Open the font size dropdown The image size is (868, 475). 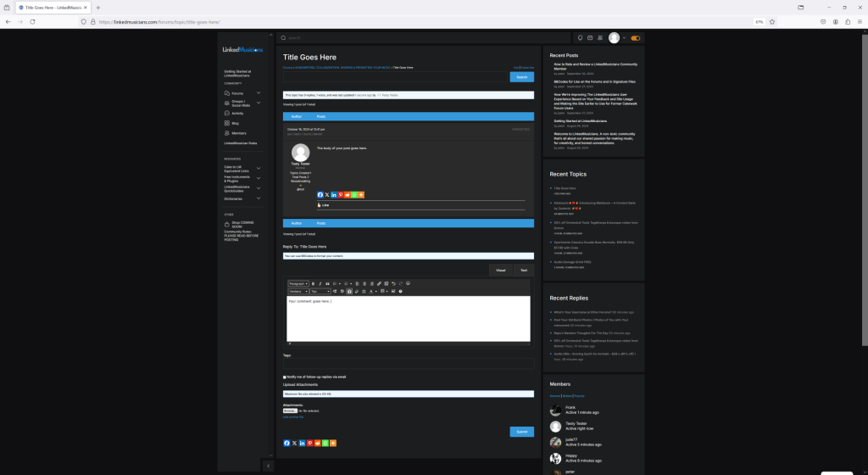tap(320, 291)
